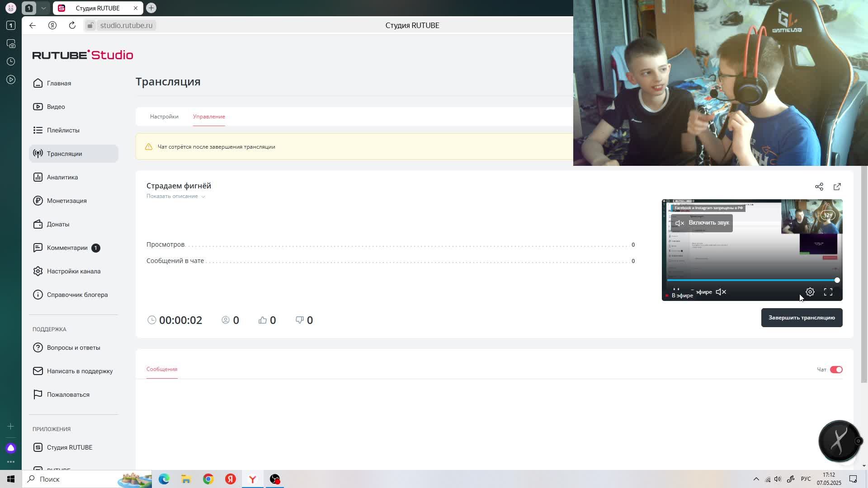This screenshot has width=868, height=488.
Task: Switch to the Настройки tab
Action: 164,117
